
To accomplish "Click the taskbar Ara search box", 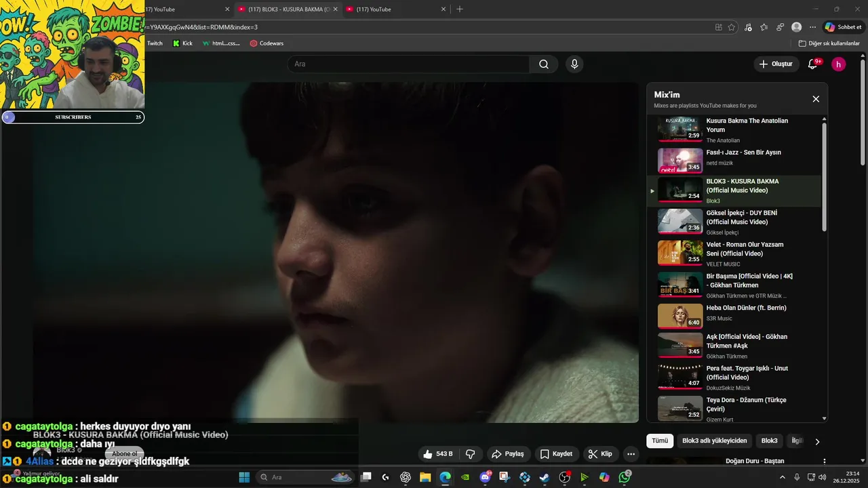I will point(304,477).
